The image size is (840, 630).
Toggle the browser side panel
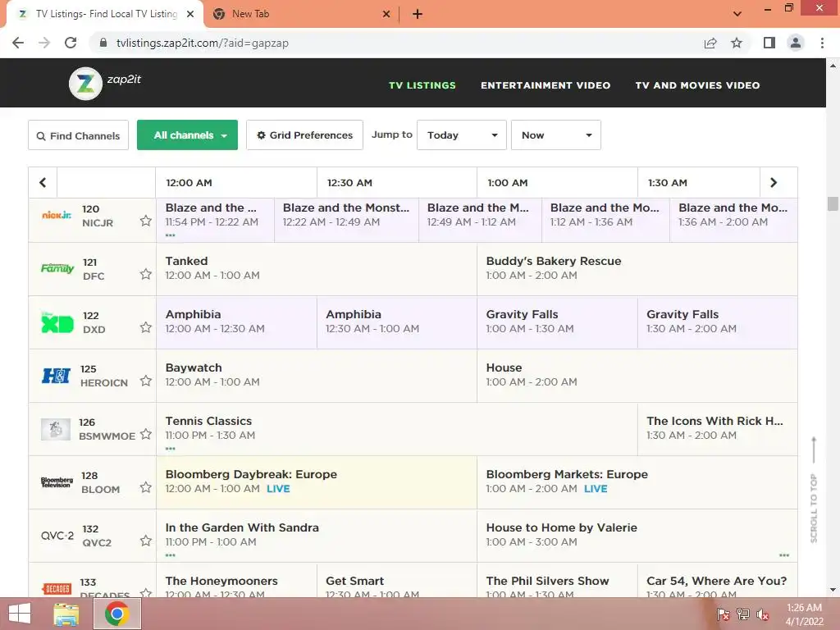click(x=769, y=43)
